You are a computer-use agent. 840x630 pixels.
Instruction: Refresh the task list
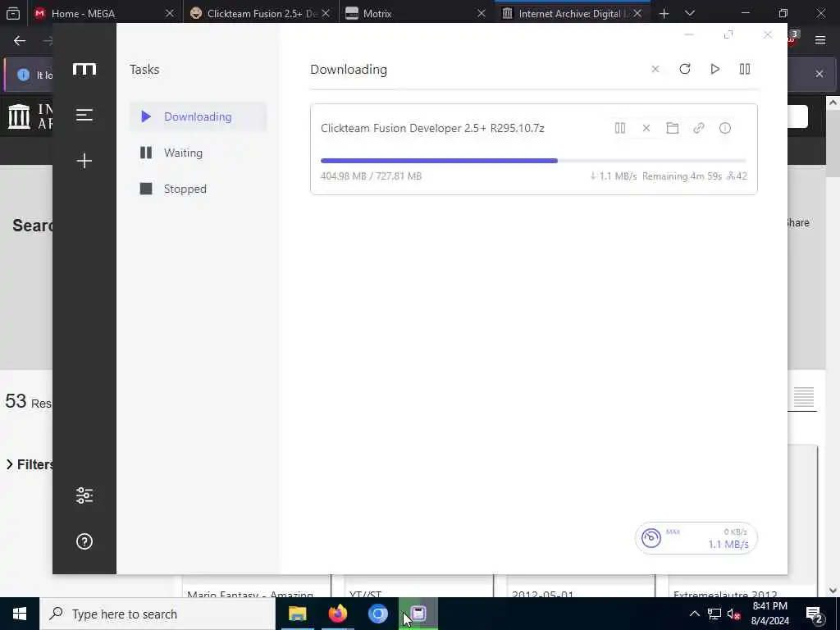click(685, 69)
